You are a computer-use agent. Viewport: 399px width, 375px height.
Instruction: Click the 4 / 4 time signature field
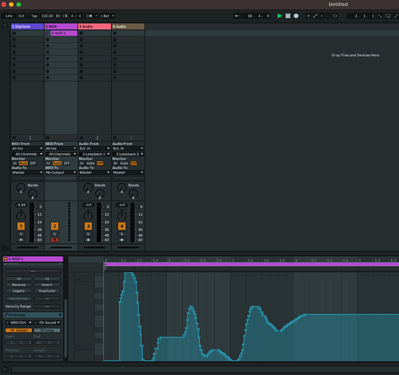76,16
